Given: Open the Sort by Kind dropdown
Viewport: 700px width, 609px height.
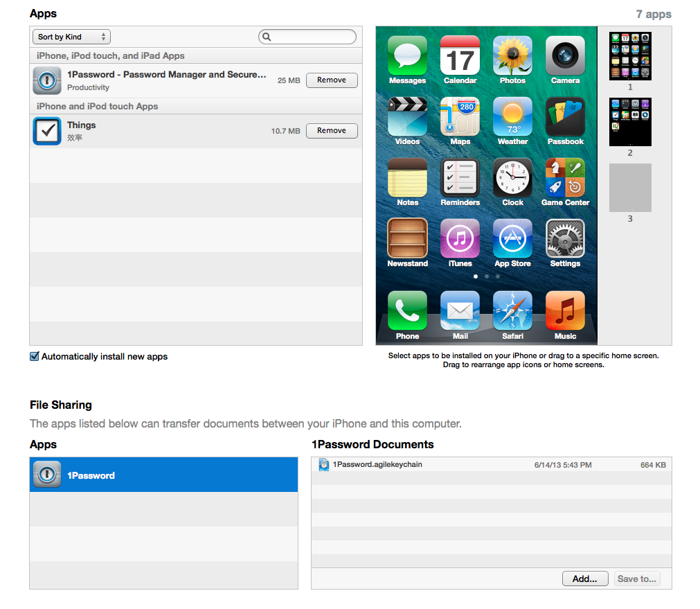Looking at the screenshot, I should [71, 37].
